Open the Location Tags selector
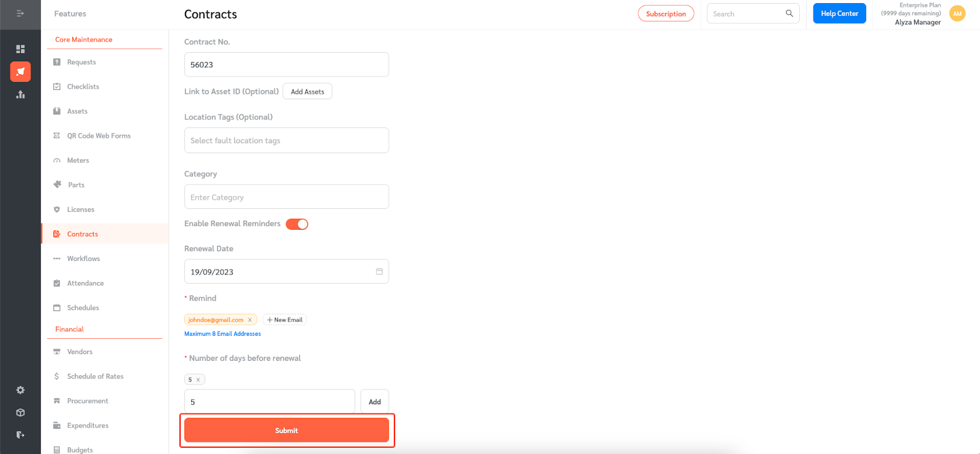This screenshot has width=980, height=454. 287,140
